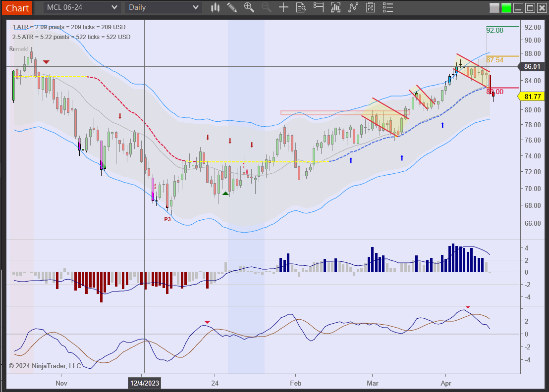
Task: Open the Chart Trader flag icon
Action: (318, 7)
